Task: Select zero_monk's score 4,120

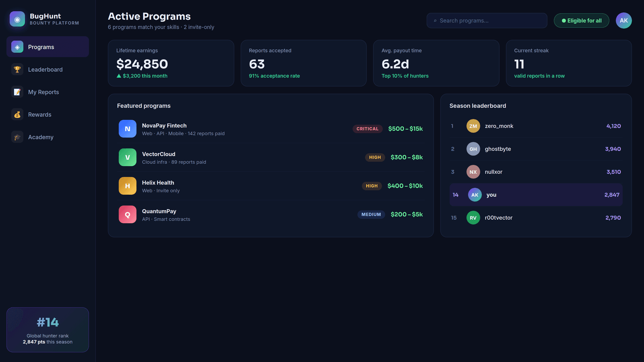Action: (x=613, y=126)
